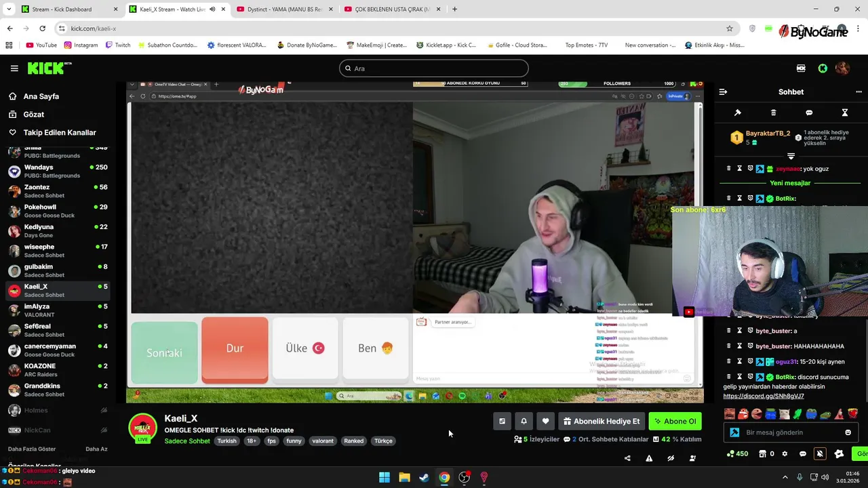This screenshot has height=488, width=868.
Task: Click the notification bell button under stream
Action: [x=524, y=422]
